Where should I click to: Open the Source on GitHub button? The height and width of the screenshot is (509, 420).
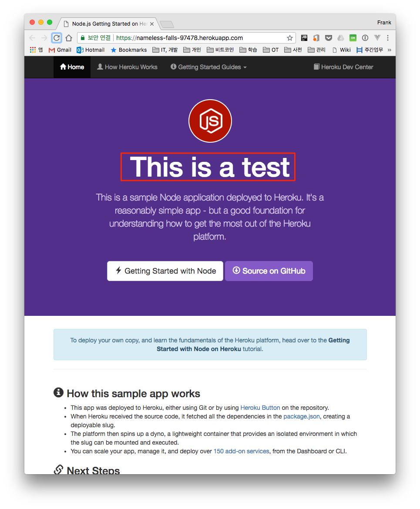pyautogui.click(x=269, y=271)
